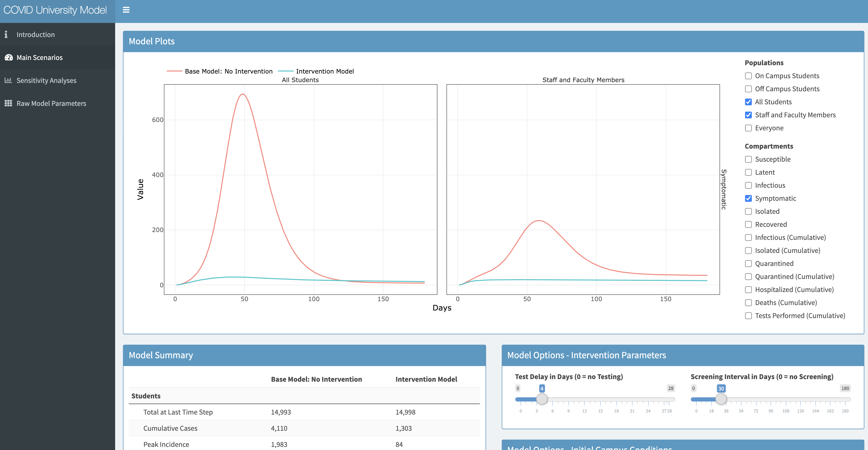Toggle Base Model legend entry in plot
The image size is (868, 450).
228,71
